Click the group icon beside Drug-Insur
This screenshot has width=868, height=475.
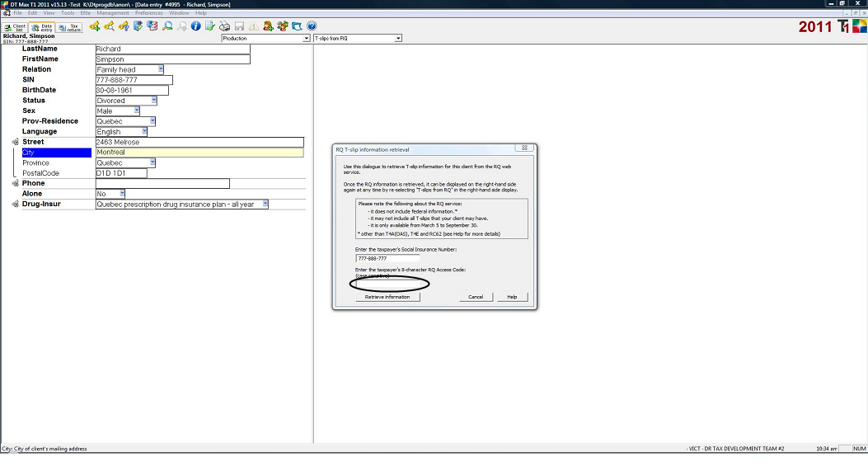tap(16, 204)
